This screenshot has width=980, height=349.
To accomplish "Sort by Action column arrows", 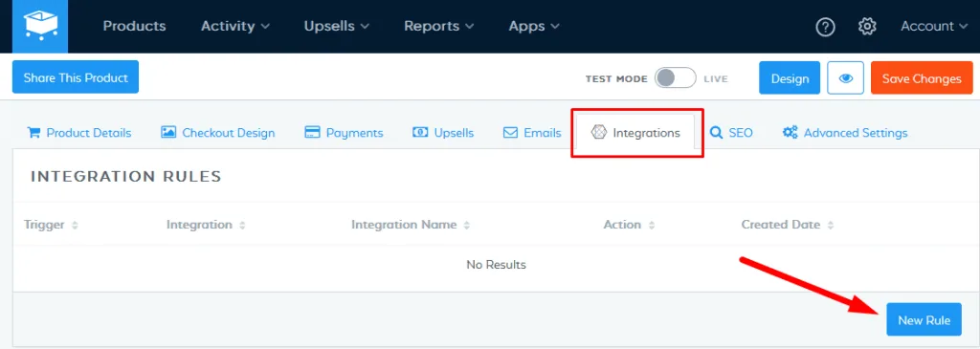I will 652,226.
